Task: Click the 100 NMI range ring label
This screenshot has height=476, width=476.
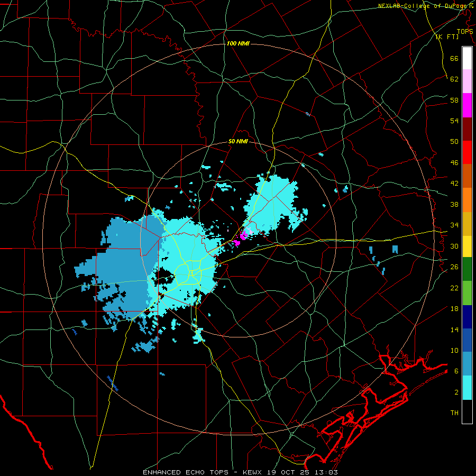Action: pos(238,43)
